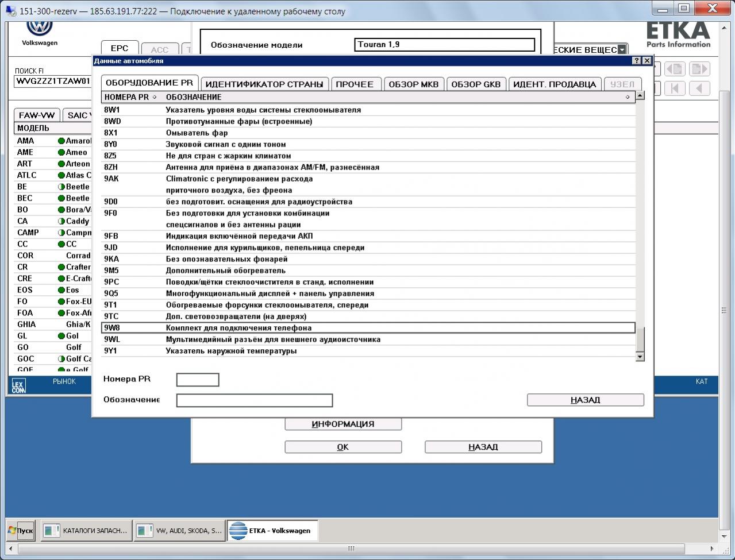Switch to ETKA - Volkswagen taskbar item
Image resolution: width=735 pixels, height=560 pixels.
click(x=272, y=531)
